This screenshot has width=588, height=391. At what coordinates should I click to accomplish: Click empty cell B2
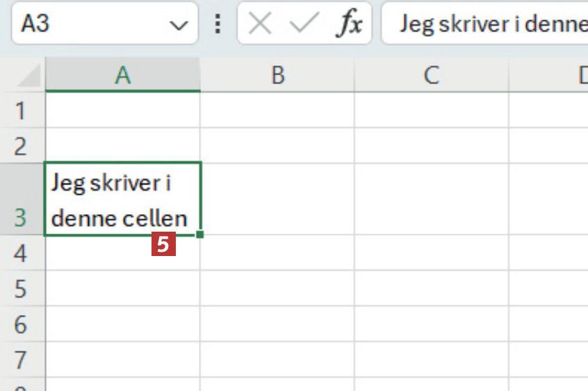(x=277, y=146)
